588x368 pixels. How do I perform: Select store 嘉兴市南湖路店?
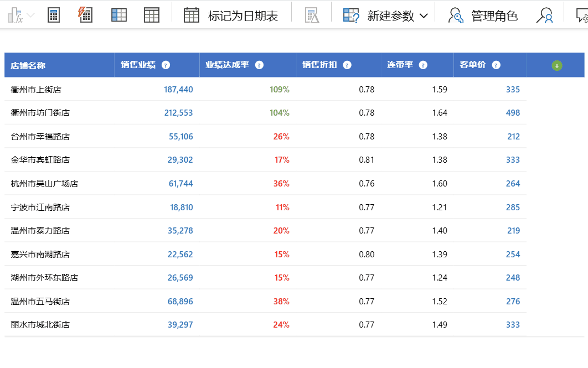tap(40, 255)
